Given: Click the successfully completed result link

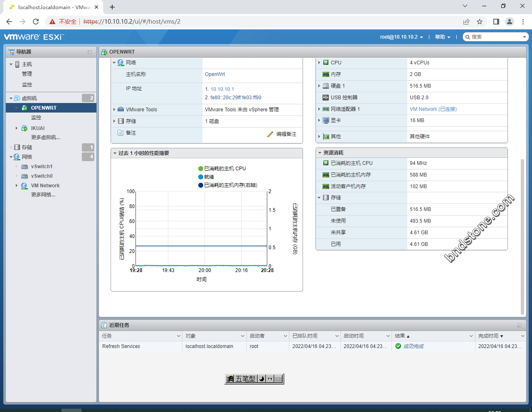Looking at the screenshot, I should click(414, 346).
